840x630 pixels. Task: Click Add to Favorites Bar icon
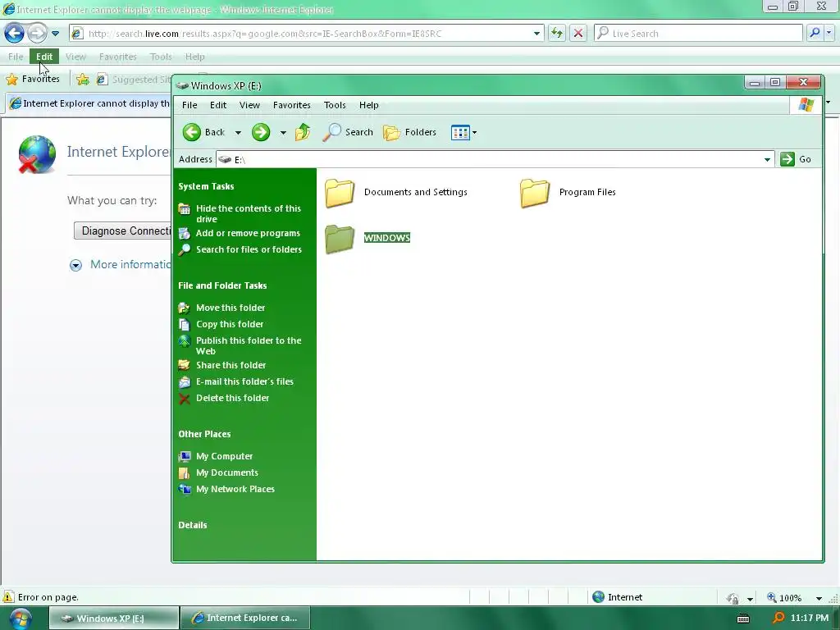83,80
